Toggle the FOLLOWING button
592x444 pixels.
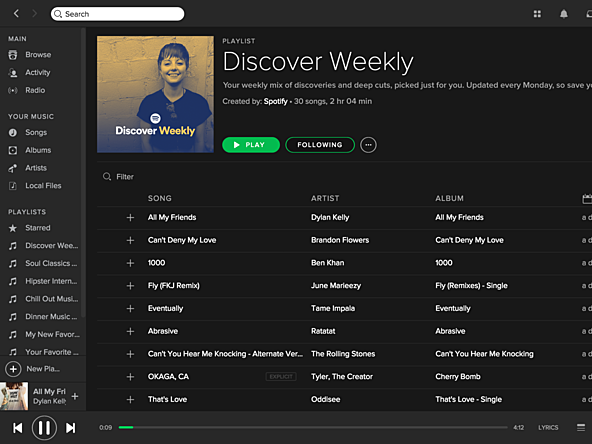(x=320, y=145)
